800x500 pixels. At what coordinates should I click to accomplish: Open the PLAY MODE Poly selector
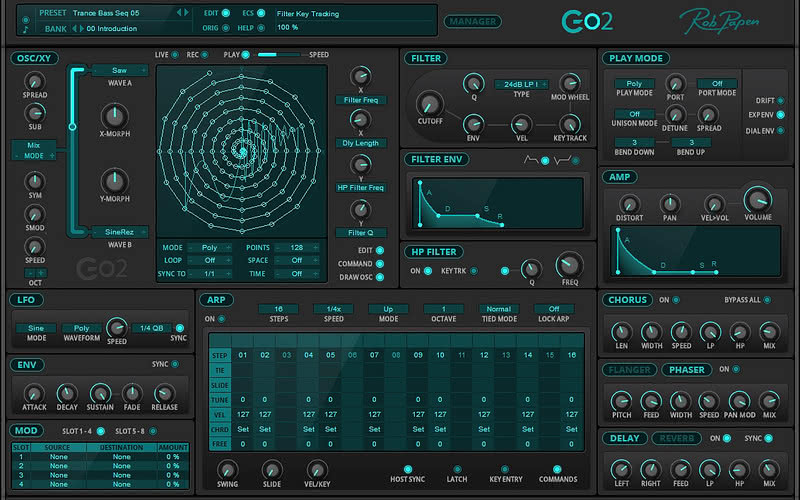(x=634, y=84)
